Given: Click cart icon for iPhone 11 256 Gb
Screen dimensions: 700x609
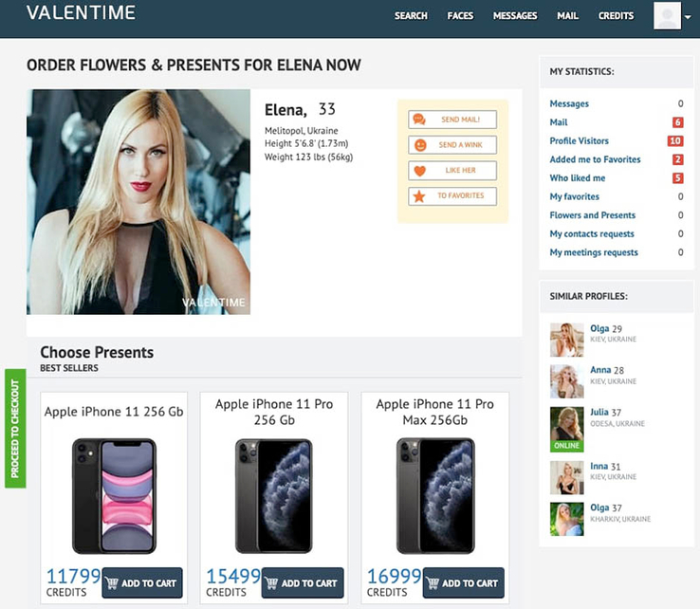Looking at the screenshot, I should pos(112,582).
